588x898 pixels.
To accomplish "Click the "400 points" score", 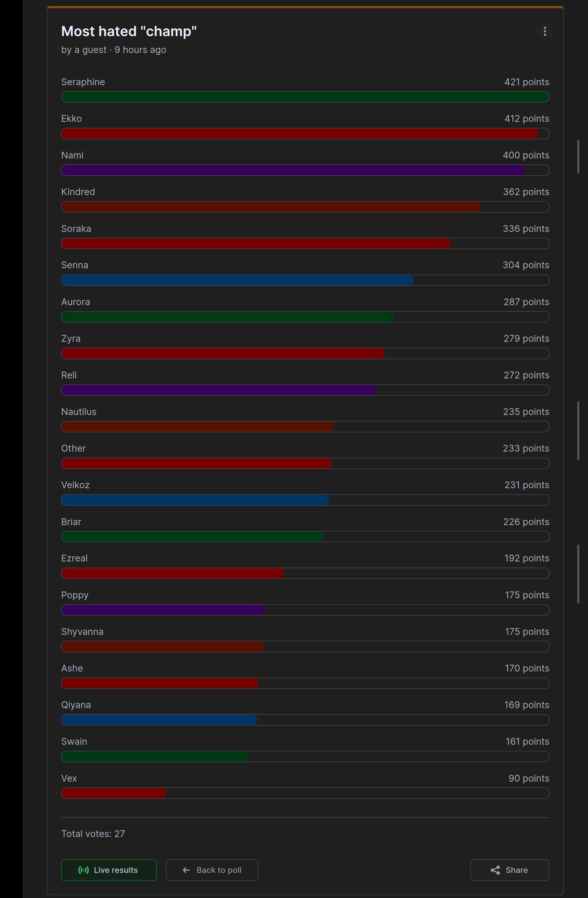I will coord(526,155).
